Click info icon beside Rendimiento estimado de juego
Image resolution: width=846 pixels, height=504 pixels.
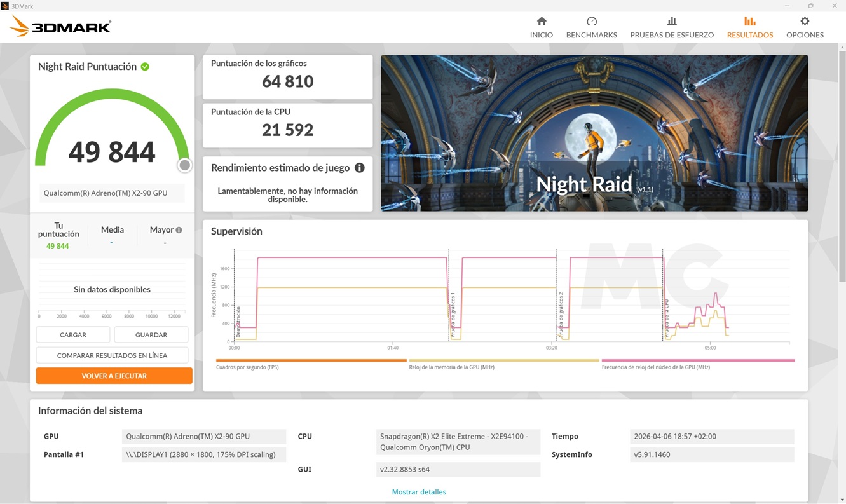pos(359,167)
